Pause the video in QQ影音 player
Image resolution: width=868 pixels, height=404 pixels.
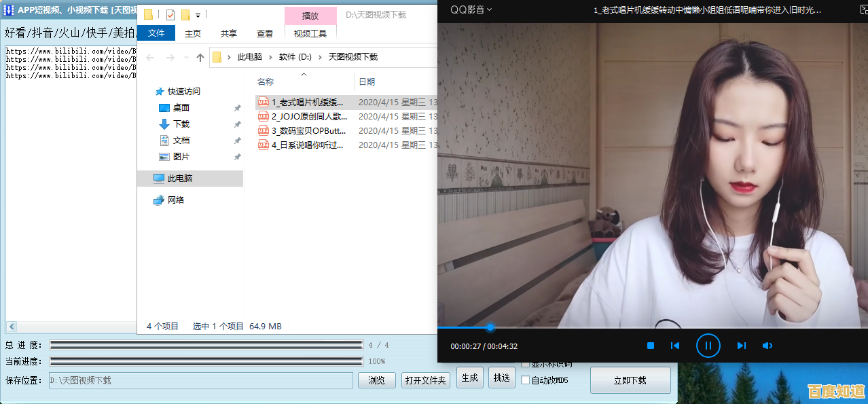tap(708, 346)
